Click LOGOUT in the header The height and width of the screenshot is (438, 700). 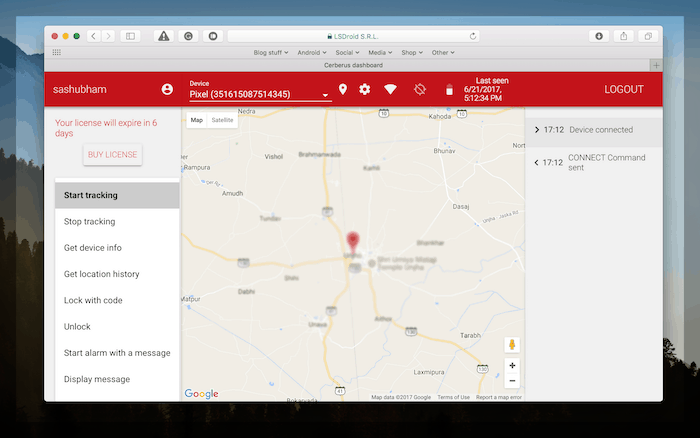click(624, 89)
